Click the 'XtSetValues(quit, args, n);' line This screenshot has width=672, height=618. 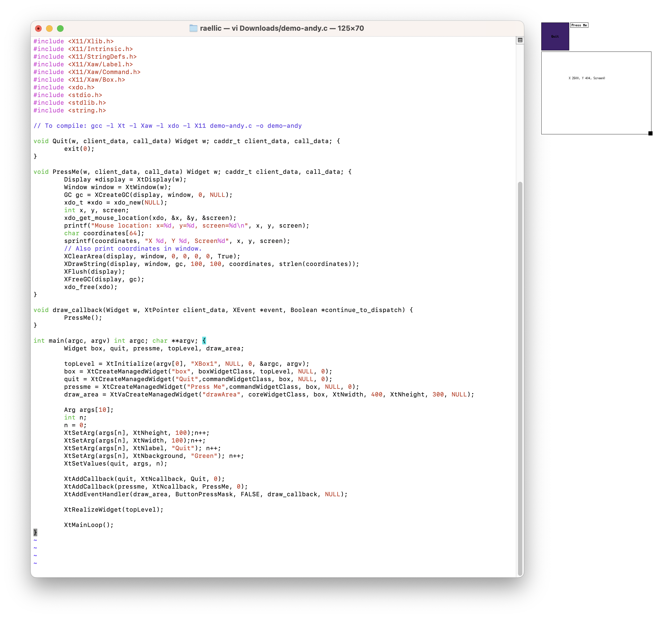tap(116, 464)
